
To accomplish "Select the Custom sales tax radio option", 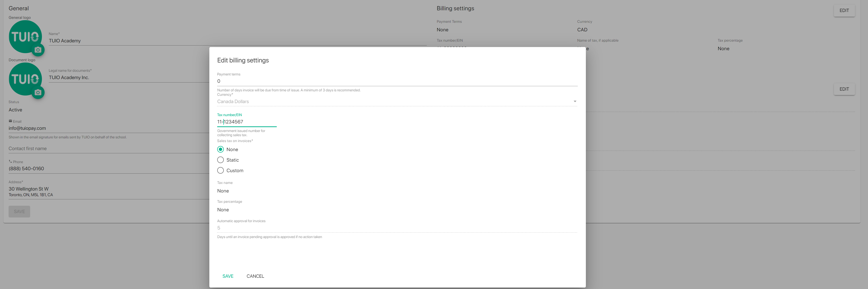I will (220, 170).
